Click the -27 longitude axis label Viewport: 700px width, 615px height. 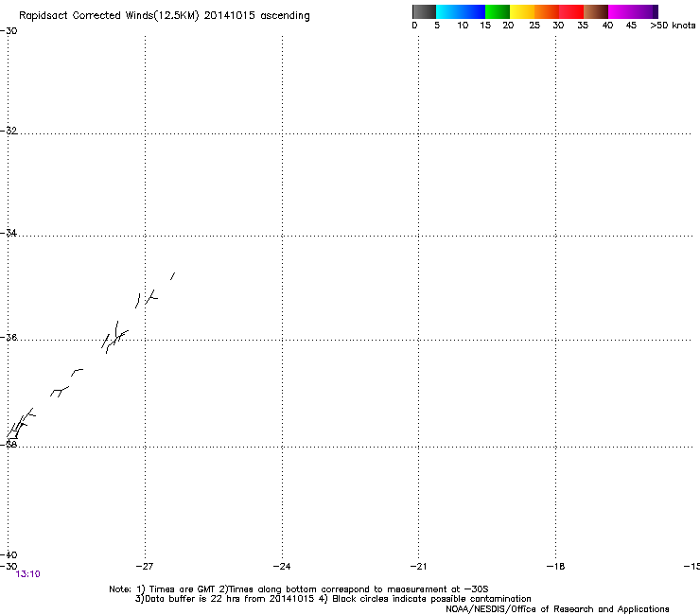145,567
